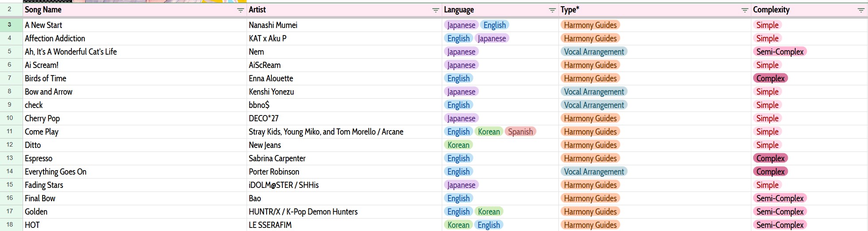
Task: Click the 'Ai Scream!' song cell
Action: coord(135,65)
